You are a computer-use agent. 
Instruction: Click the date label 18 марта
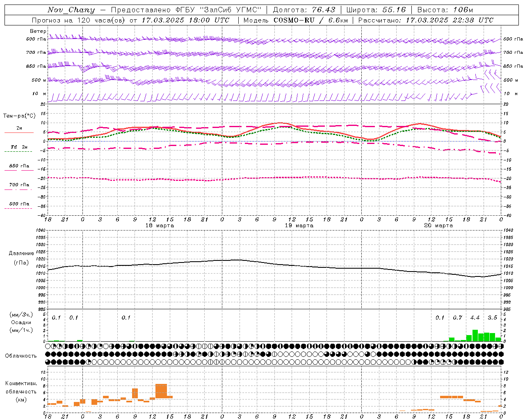point(160,226)
